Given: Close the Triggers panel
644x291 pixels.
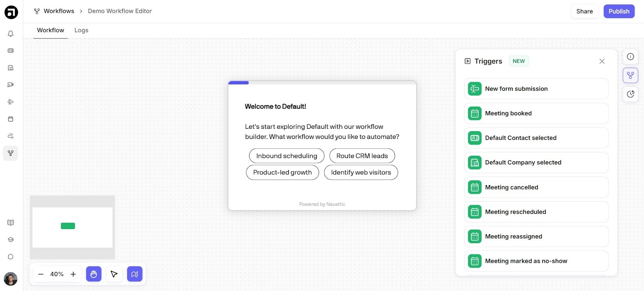Looking at the screenshot, I should (x=602, y=61).
